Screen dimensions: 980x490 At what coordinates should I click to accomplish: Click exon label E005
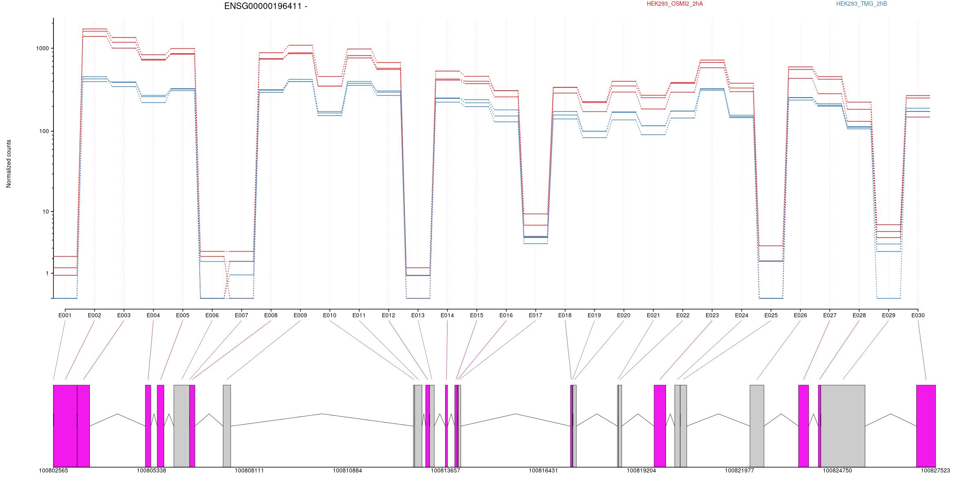tap(183, 315)
